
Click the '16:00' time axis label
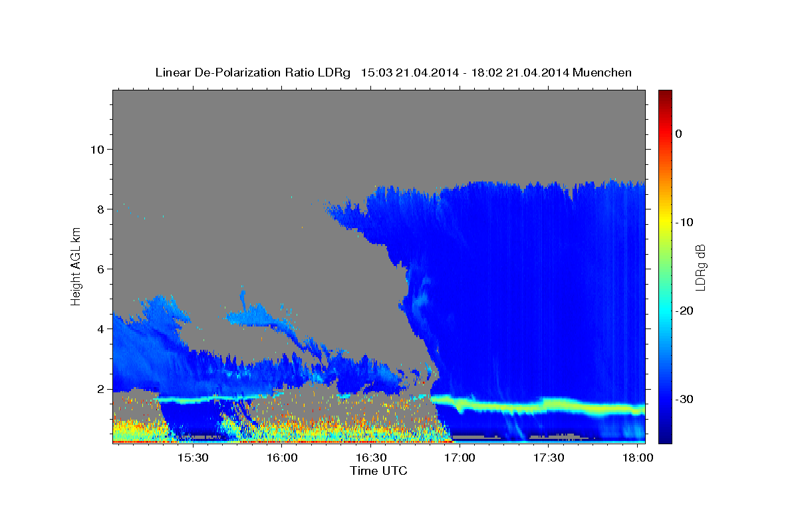point(282,458)
